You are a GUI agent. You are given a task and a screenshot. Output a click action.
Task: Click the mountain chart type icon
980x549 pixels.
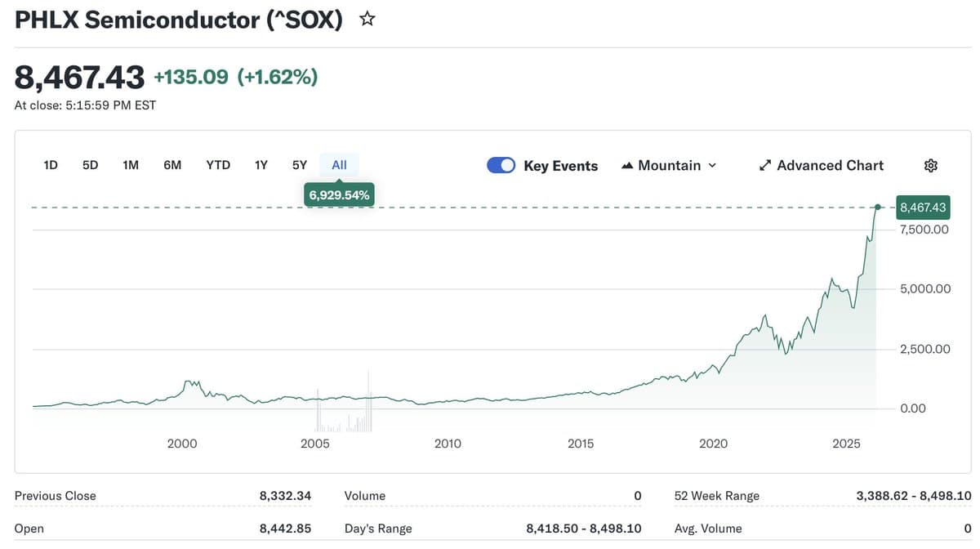pyautogui.click(x=626, y=164)
